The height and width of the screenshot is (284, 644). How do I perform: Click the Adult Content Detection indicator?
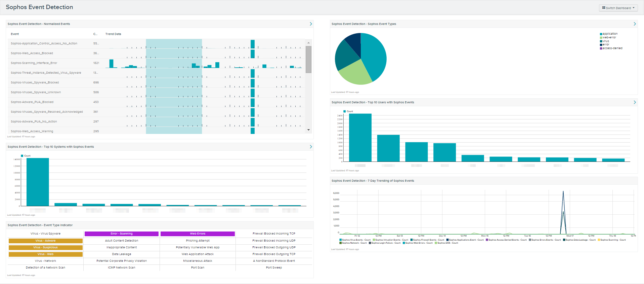click(x=122, y=241)
